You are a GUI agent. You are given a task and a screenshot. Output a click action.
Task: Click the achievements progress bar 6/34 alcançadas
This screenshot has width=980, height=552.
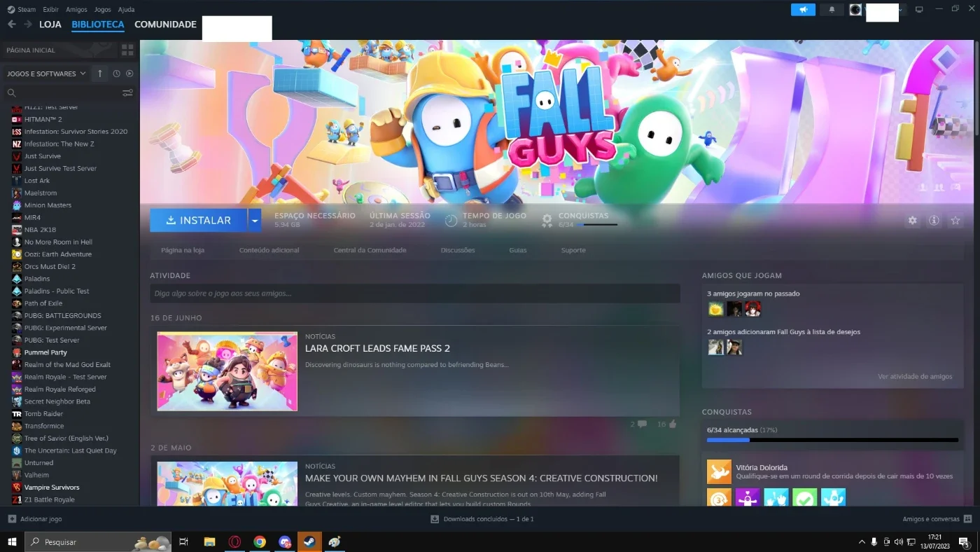(832, 440)
